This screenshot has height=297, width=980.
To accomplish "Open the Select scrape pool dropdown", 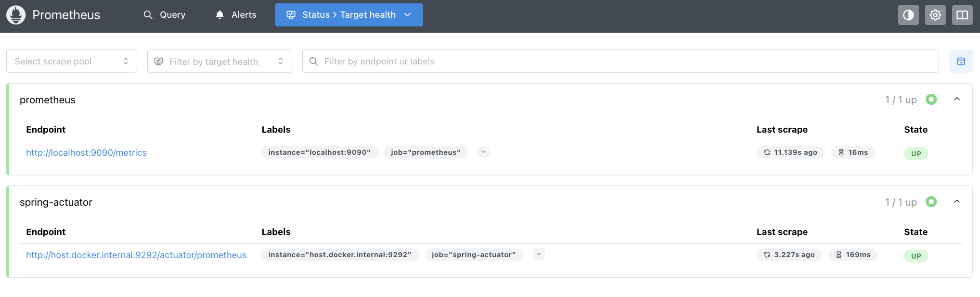I will pyautogui.click(x=72, y=61).
